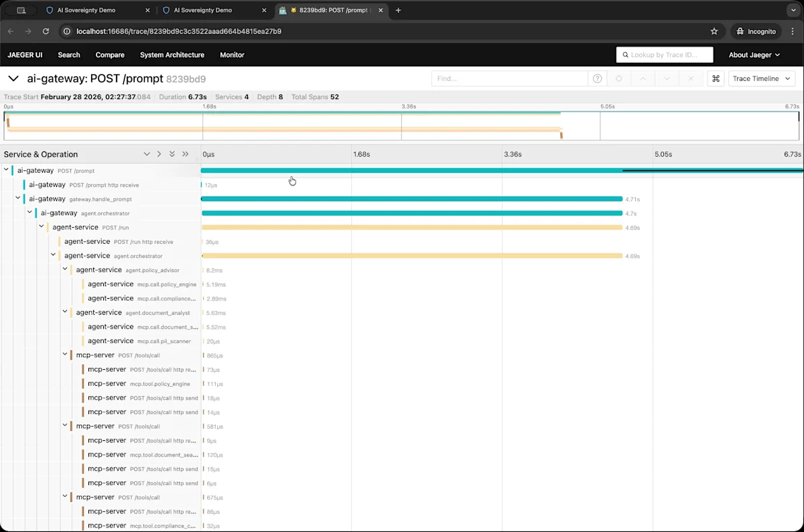
Task: Open the Search page in navbar
Action: pyautogui.click(x=69, y=55)
